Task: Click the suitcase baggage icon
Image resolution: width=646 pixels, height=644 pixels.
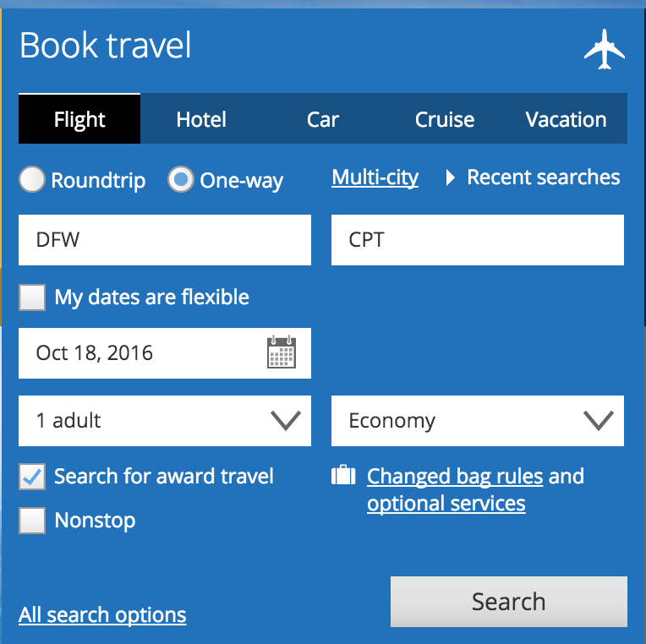Action: (x=343, y=476)
